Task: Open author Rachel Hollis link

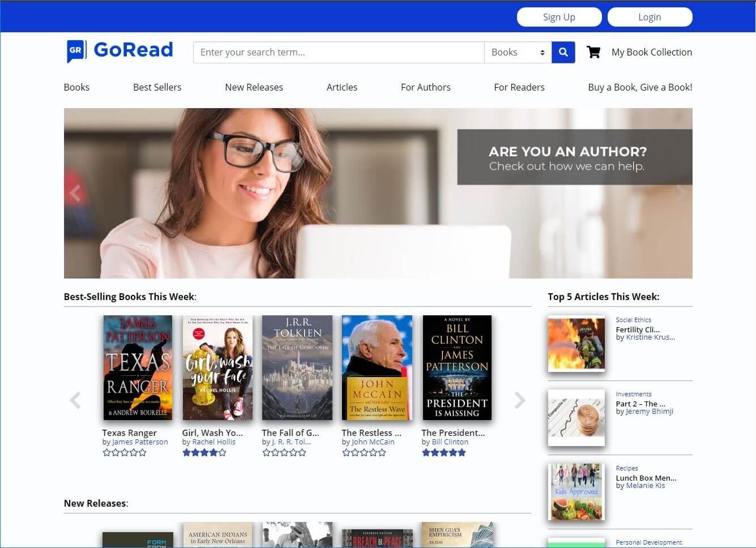Action: point(214,442)
